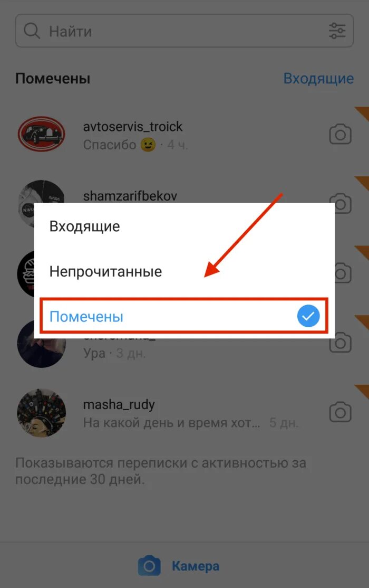This screenshot has width=369, height=588.
Task: Tap the Камера label in bottom bar
Action: (196, 566)
